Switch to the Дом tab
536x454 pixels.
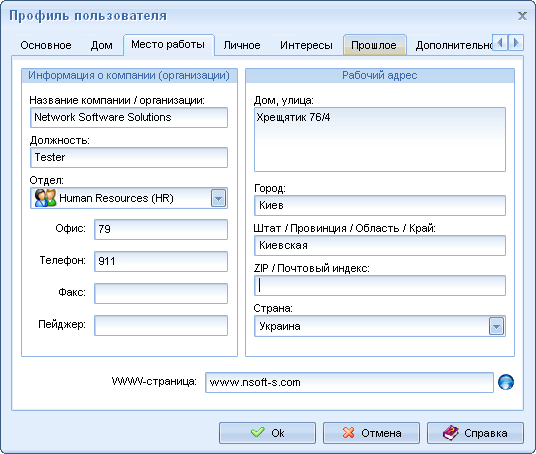(x=102, y=45)
